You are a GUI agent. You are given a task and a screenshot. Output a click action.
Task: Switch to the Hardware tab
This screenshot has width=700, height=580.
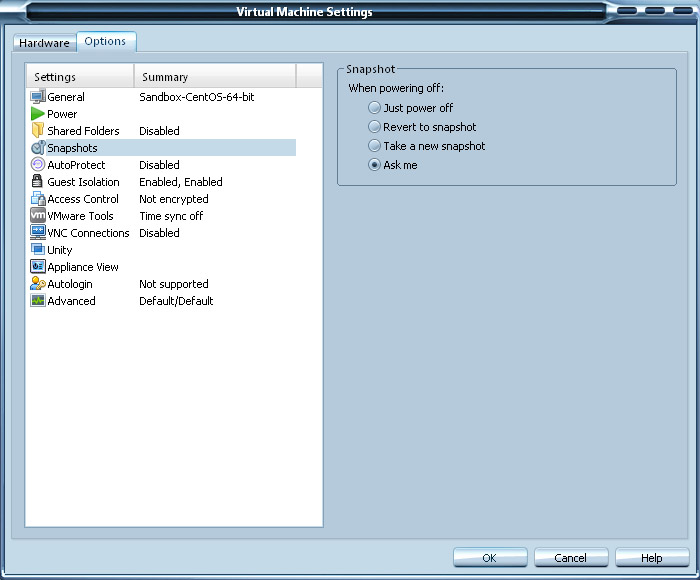click(44, 43)
